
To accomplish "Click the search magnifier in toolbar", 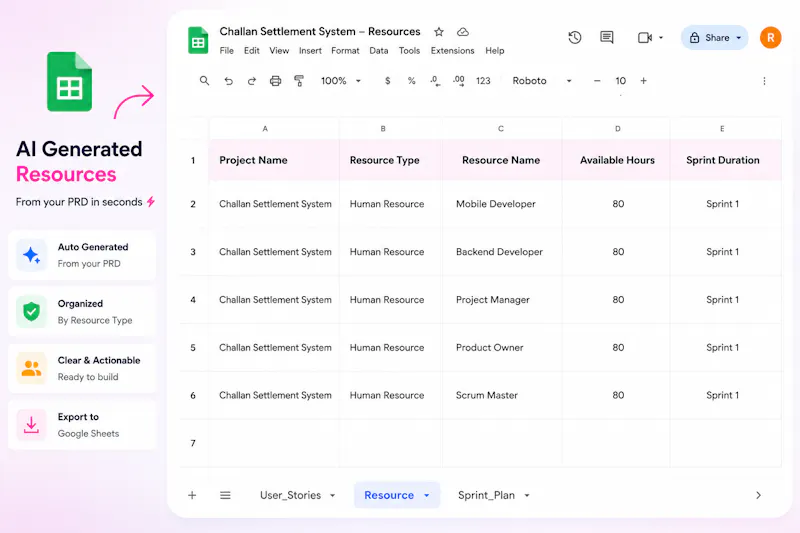I will [x=204, y=81].
